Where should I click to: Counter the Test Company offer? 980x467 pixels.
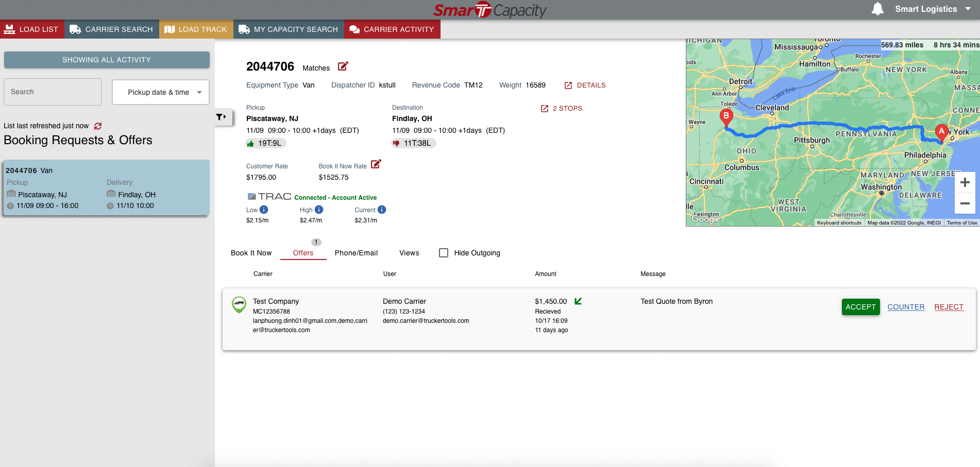(x=906, y=307)
